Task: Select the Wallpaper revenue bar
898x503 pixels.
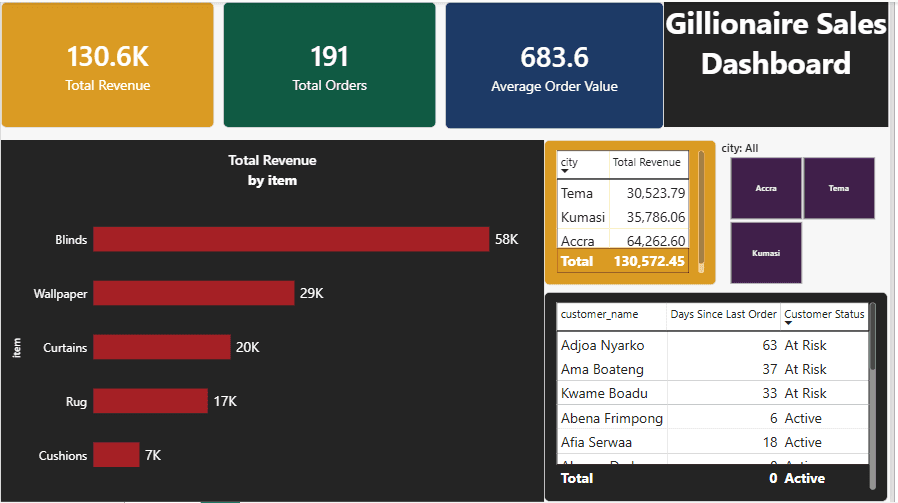Action: 194,293
